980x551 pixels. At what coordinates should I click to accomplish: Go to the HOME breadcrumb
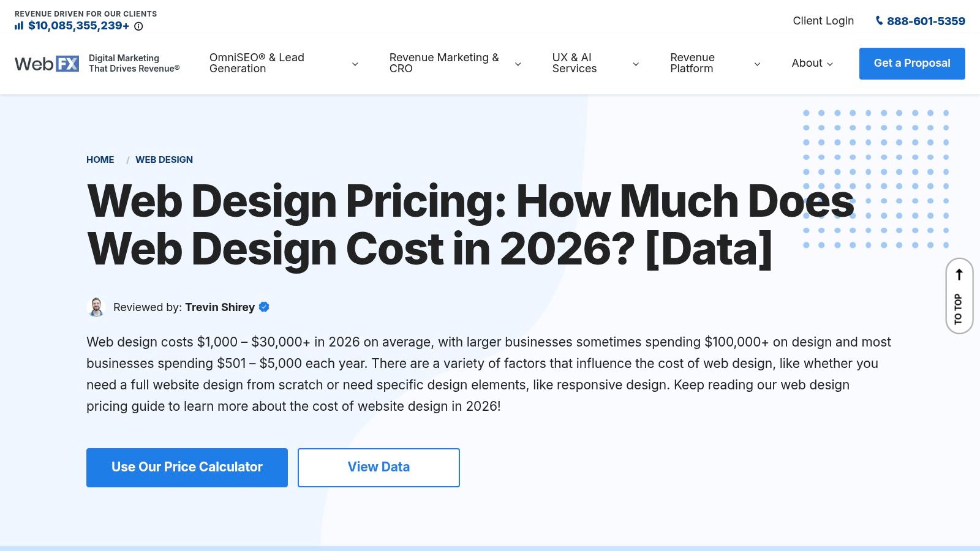100,160
